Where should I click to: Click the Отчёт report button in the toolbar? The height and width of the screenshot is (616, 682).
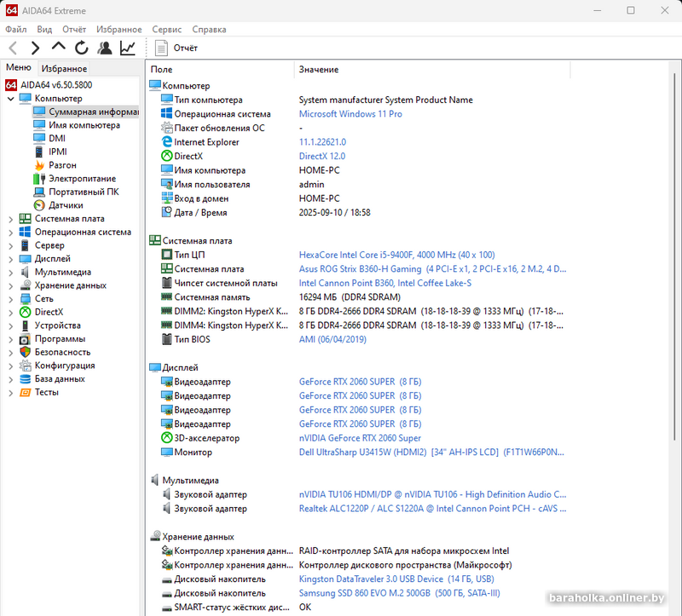point(176,48)
